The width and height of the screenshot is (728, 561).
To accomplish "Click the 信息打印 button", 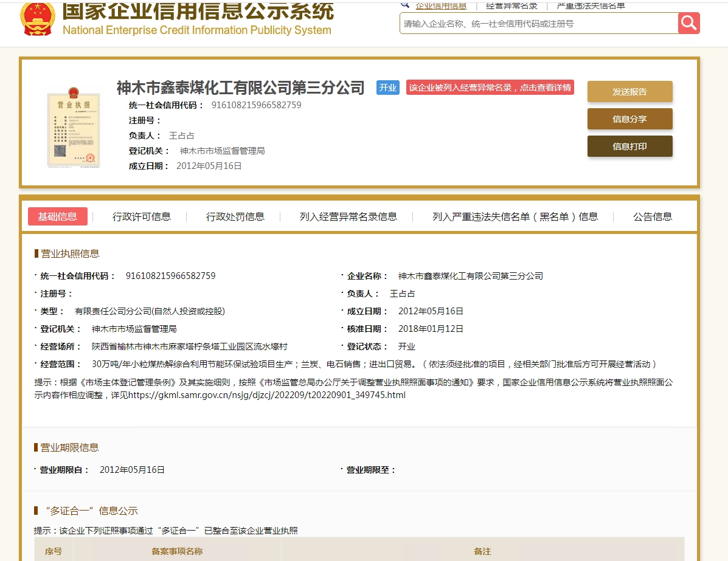I will (629, 146).
